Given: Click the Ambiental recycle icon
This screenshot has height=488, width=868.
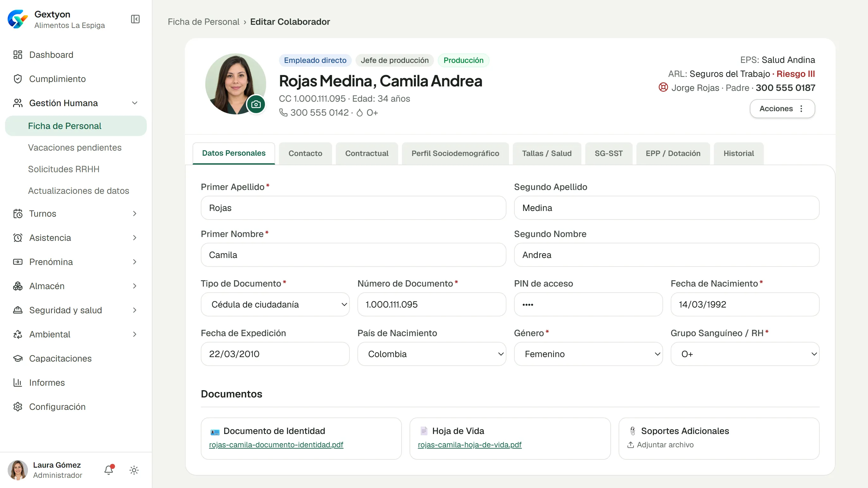Looking at the screenshot, I should (x=17, y=334).
